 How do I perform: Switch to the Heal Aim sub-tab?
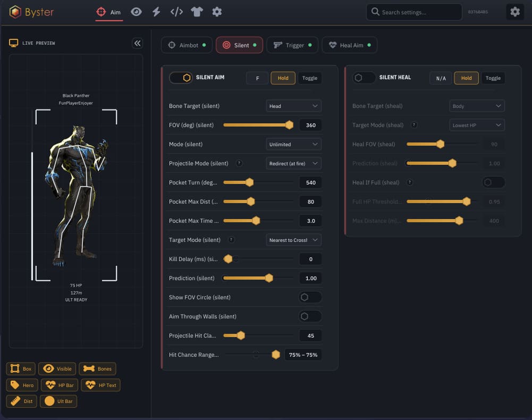coord(350,45)
